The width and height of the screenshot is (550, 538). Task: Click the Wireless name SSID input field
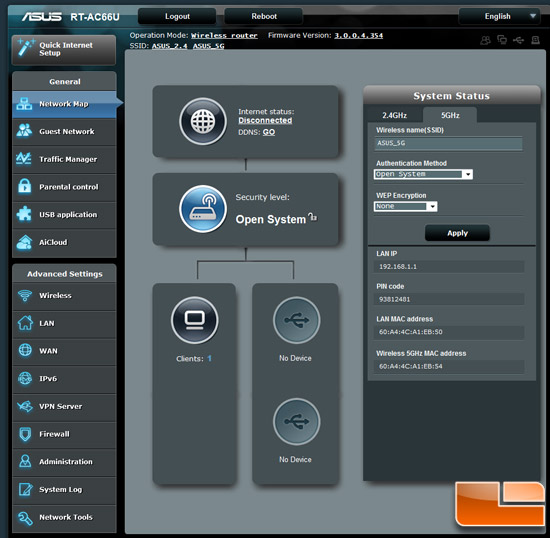click(448, 143)
